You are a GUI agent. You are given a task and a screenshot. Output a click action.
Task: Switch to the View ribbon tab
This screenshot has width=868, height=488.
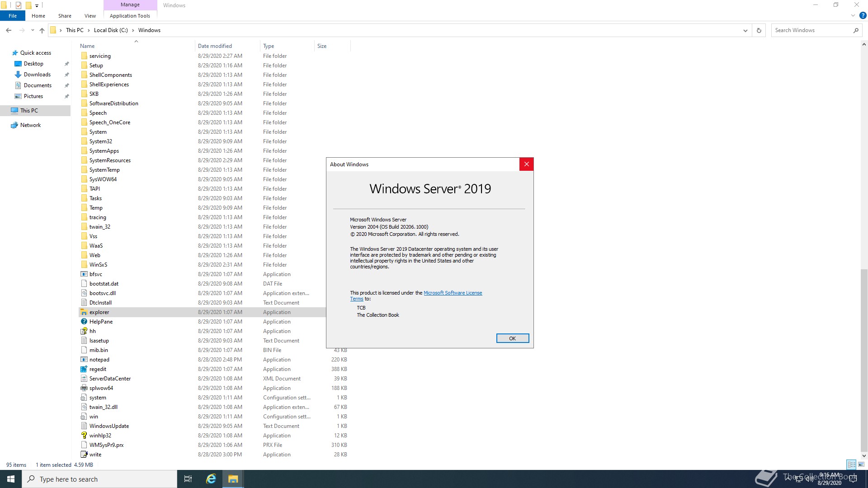point(90,16)
